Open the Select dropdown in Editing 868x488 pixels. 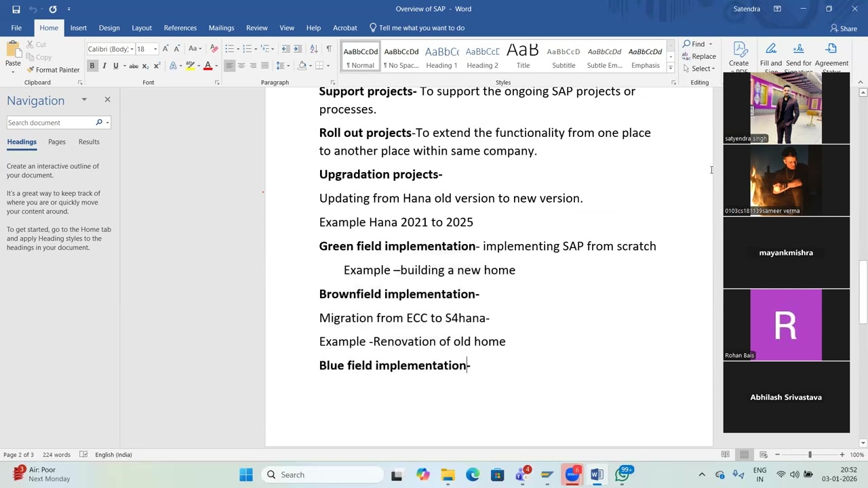click(x=699, y=68)
